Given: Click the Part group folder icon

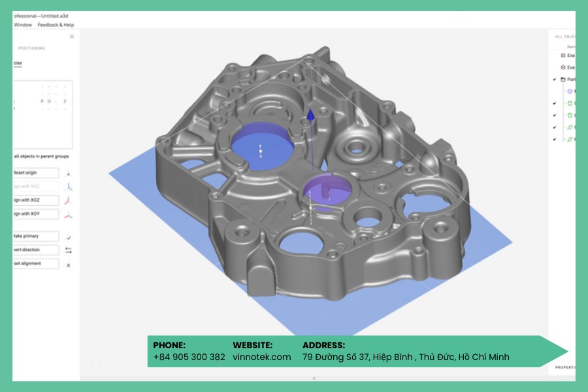Looking at the screenshot, I should point(563,80).
